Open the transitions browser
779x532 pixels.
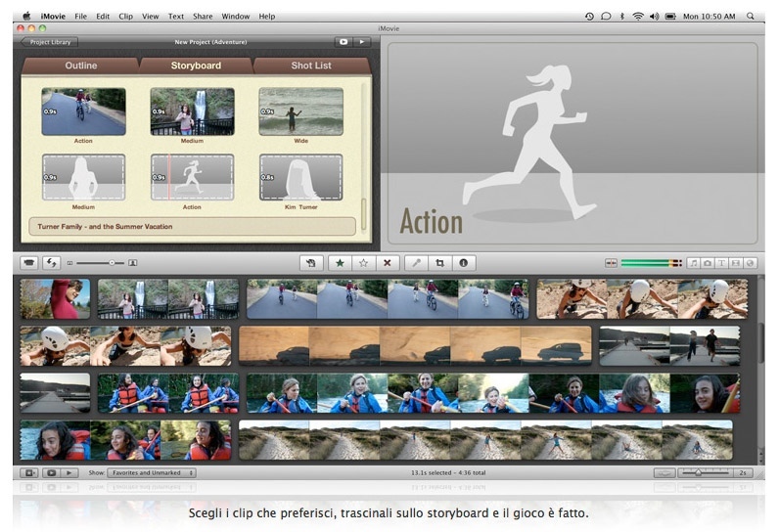(x=736, y=263)
